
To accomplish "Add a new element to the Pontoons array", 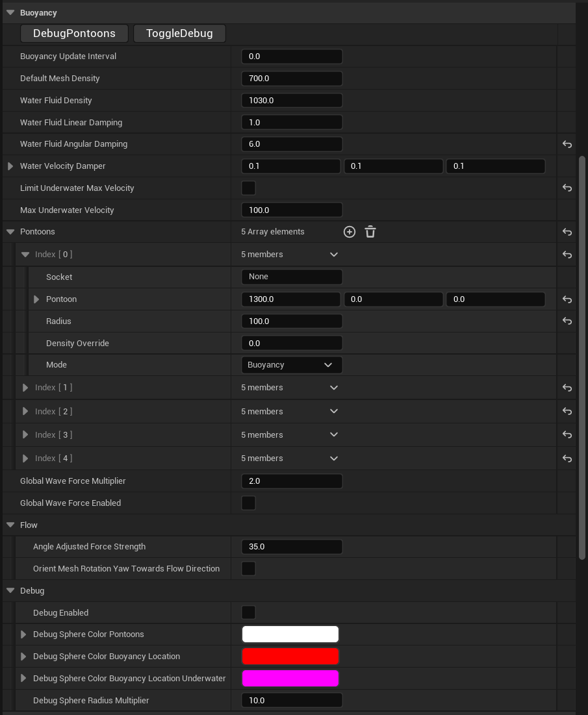I will click(349, 231).
